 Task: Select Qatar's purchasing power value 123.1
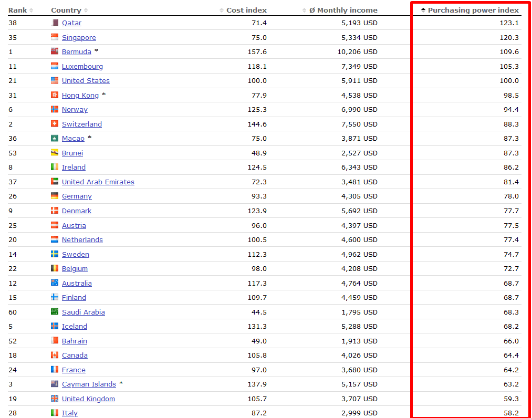(509, 23)
